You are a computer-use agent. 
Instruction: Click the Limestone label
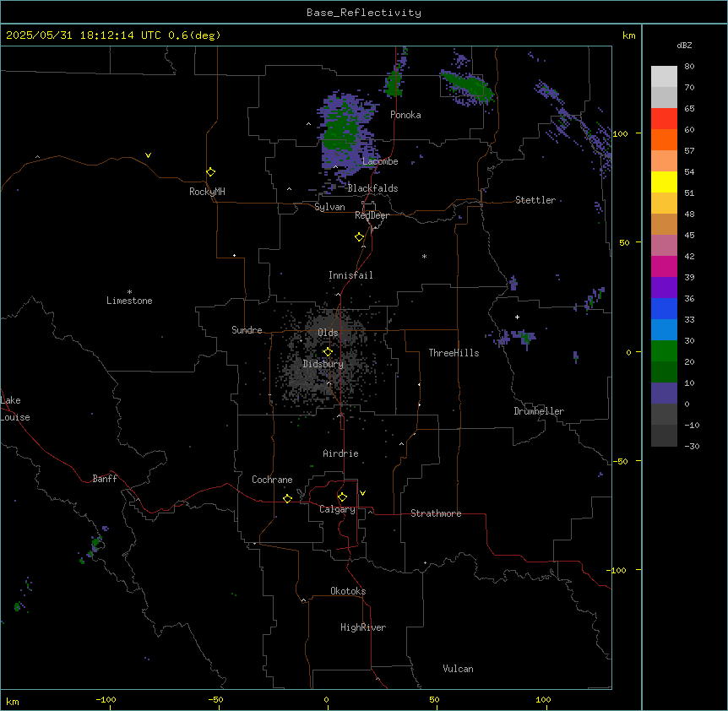point(129,301)
